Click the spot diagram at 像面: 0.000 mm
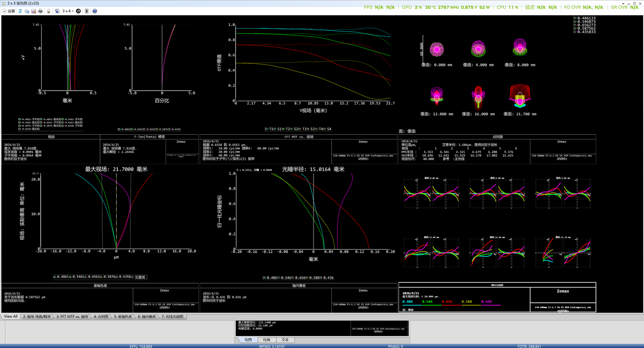The image size is (644, 348). coord(436,49)
